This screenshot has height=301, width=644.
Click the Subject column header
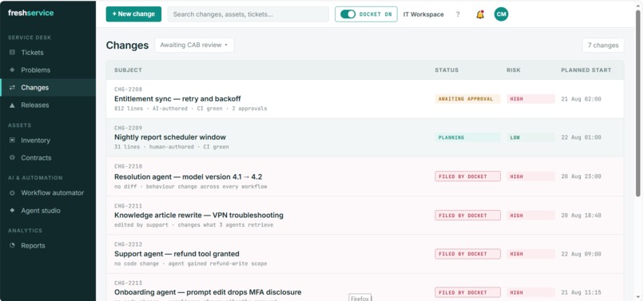pyautogui.click(x=128, y=70)
